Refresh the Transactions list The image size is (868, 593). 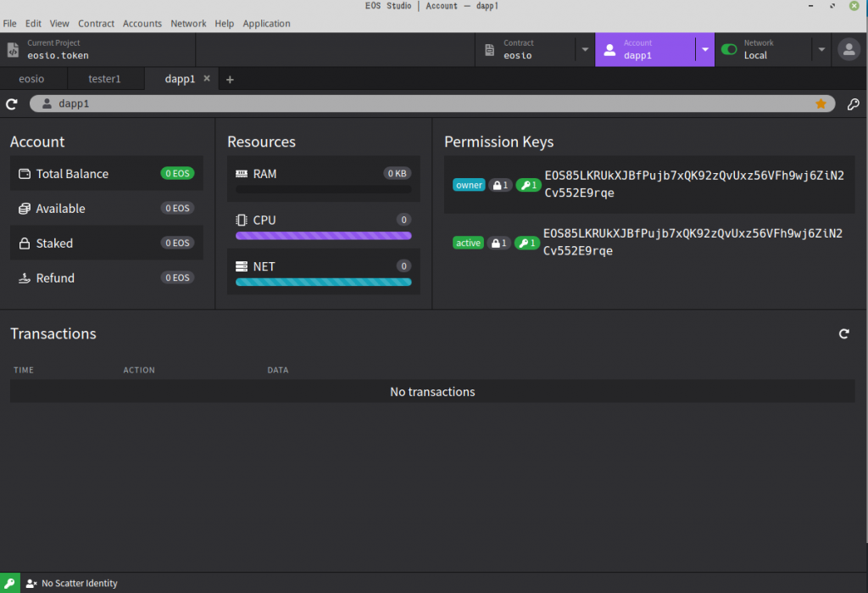point(843,333)
